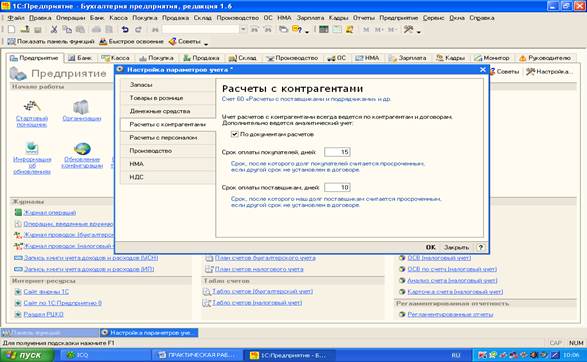Switch to the Банк tab
The width and height of the screenshot is (587, 362).
[x=80, y=58]
